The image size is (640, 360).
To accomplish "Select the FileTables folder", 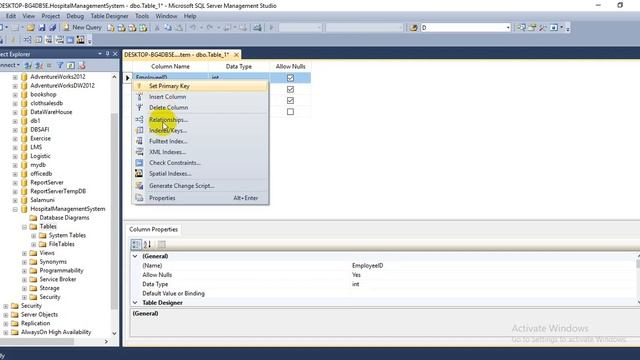I will 62,244.
